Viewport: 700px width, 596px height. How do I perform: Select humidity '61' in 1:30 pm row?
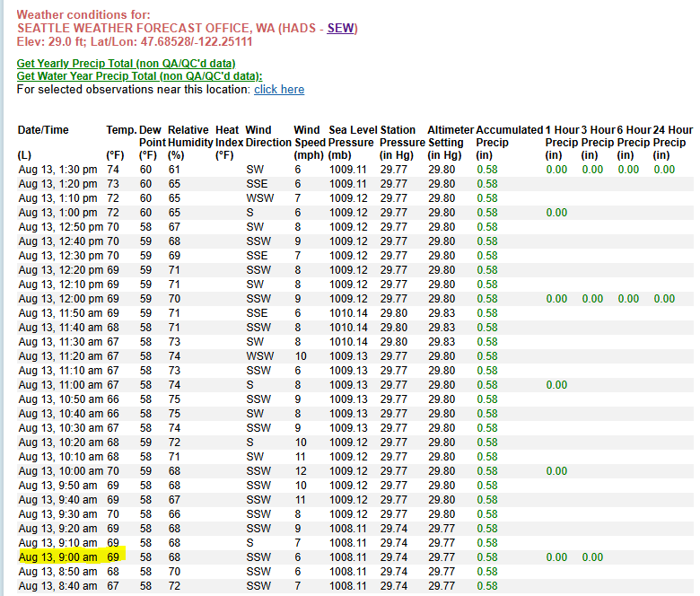[x=174, y=170]
